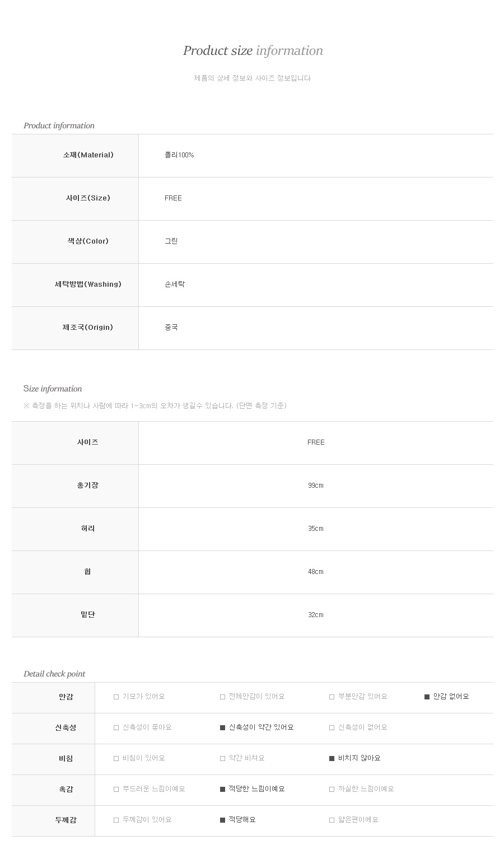
Task: Toggle the checked '비치지 않아요' box
Action: (x=332, y=759)
